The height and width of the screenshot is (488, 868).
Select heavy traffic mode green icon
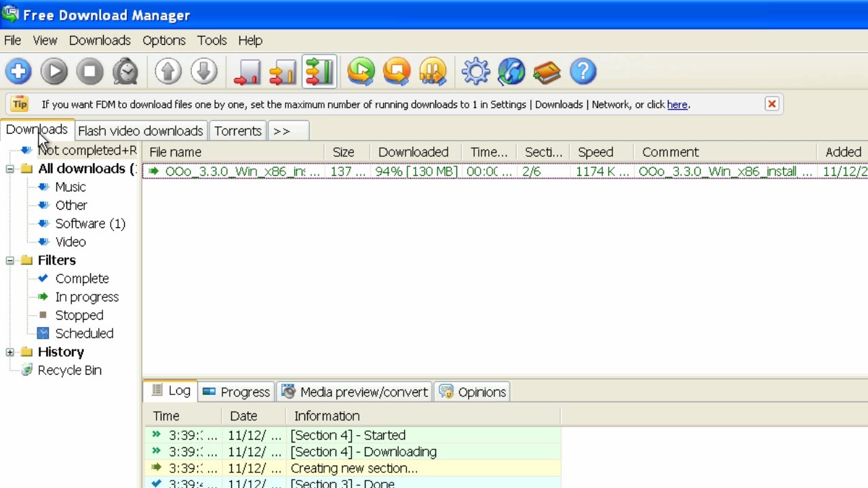click(x=319, y=71)
